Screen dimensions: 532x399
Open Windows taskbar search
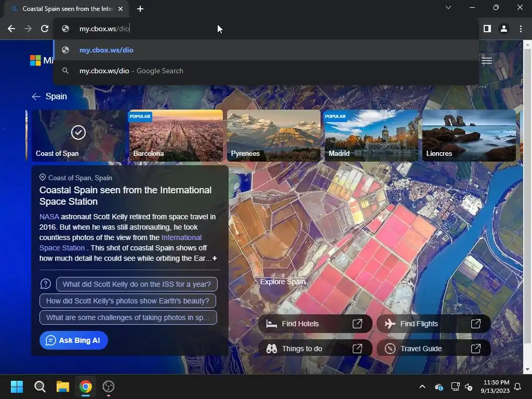pyautogui.click(x=39, y=387)
